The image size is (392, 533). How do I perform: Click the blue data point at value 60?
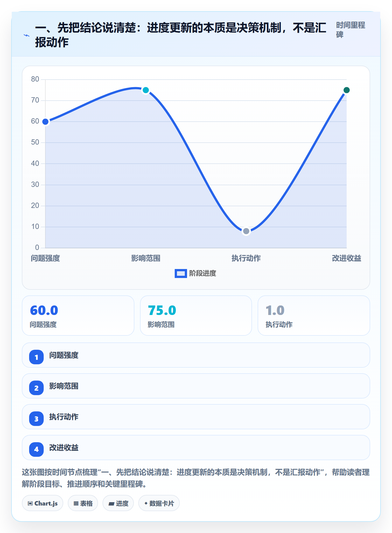click(x=45, y=122)
